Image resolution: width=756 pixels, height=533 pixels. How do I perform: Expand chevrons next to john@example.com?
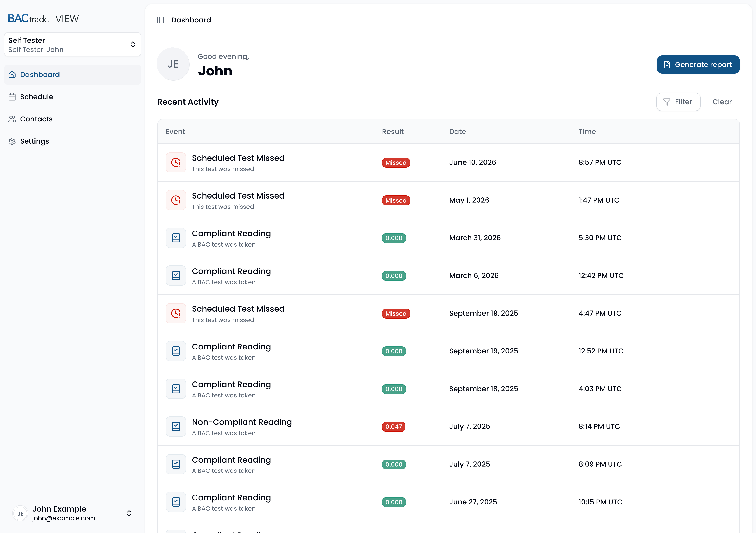[129, 514]
